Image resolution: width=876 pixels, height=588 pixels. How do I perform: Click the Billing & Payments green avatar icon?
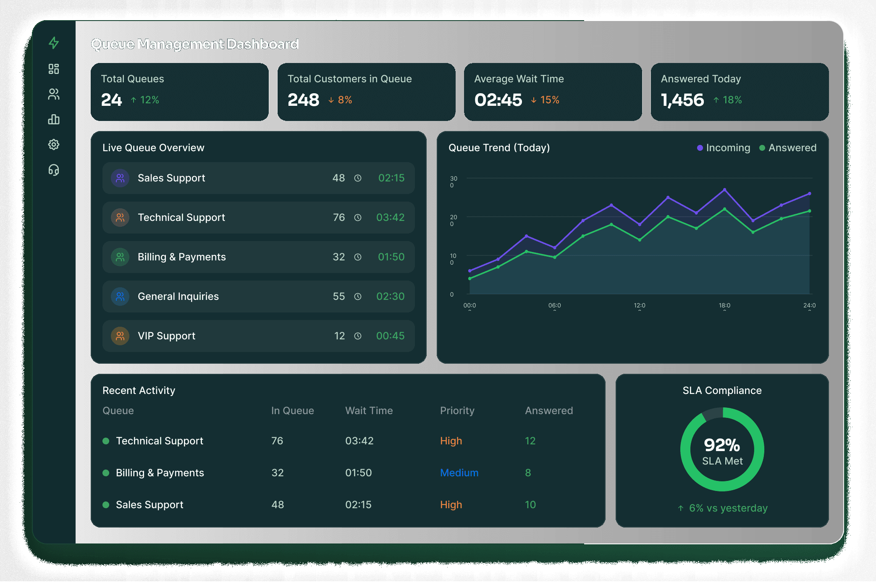[x=120, y=257]
